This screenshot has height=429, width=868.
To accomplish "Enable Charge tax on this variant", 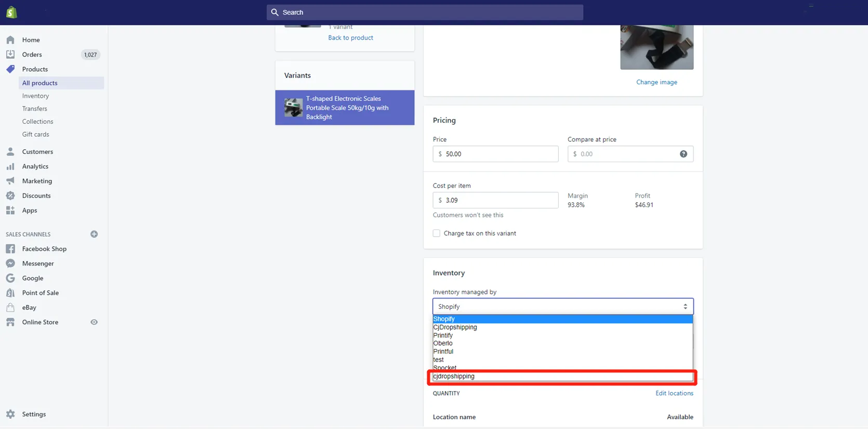I will click(437, 233).
